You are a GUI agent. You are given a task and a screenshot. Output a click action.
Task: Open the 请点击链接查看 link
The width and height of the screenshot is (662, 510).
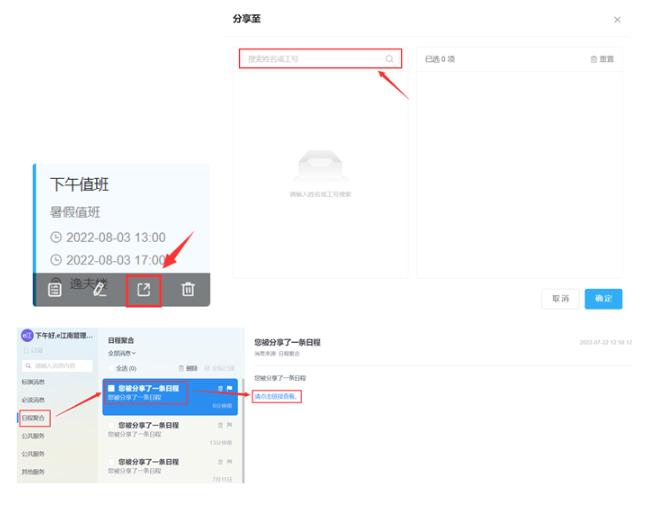pyautogui.click(x=276, y=396)
